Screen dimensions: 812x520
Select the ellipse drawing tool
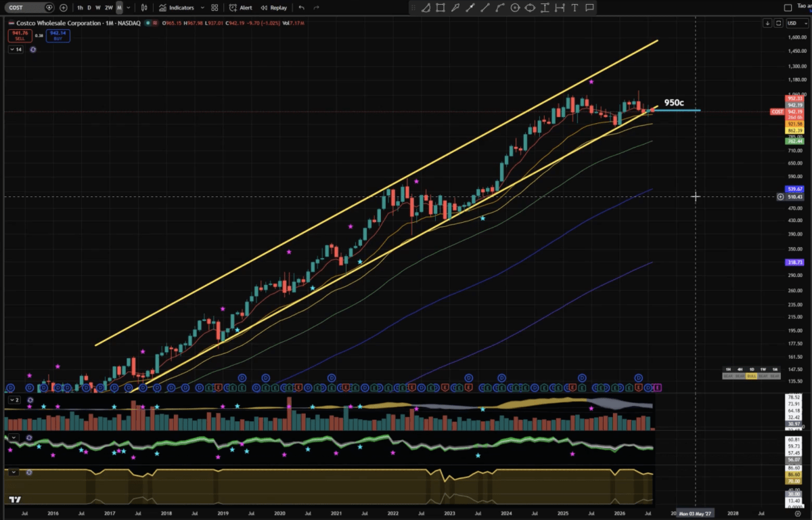(530, 7)
